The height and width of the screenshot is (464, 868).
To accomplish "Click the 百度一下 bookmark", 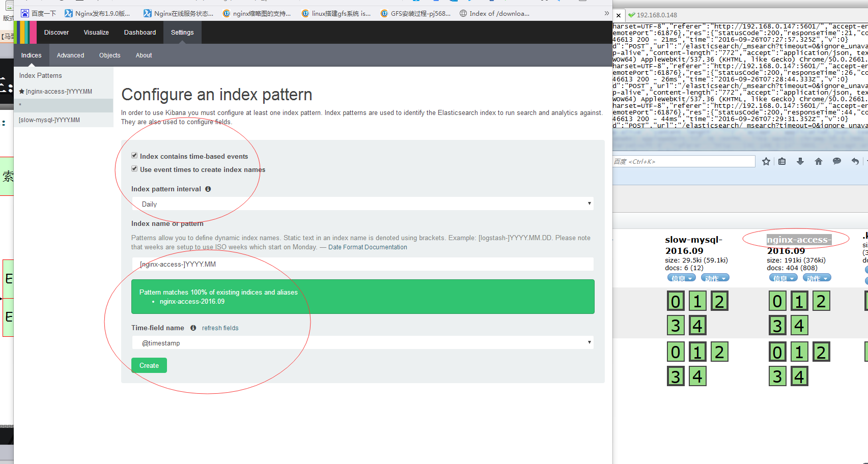I will pos(39,14).
